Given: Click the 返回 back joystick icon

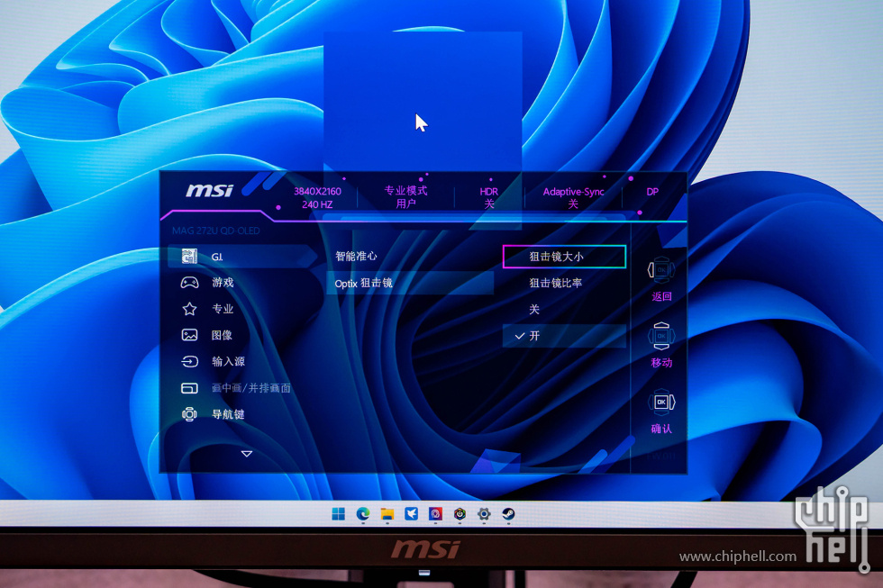Looking at the screenshot, I should pos(661,271).
